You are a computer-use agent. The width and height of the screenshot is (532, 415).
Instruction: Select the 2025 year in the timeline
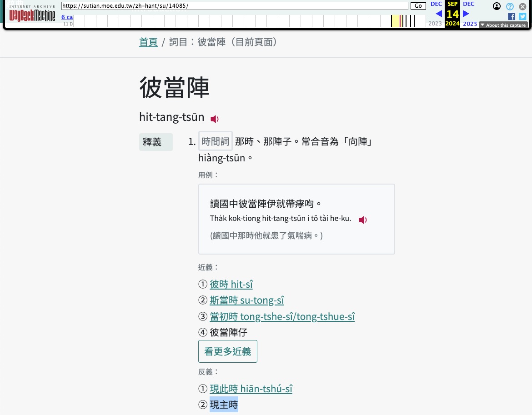[470, 24]
